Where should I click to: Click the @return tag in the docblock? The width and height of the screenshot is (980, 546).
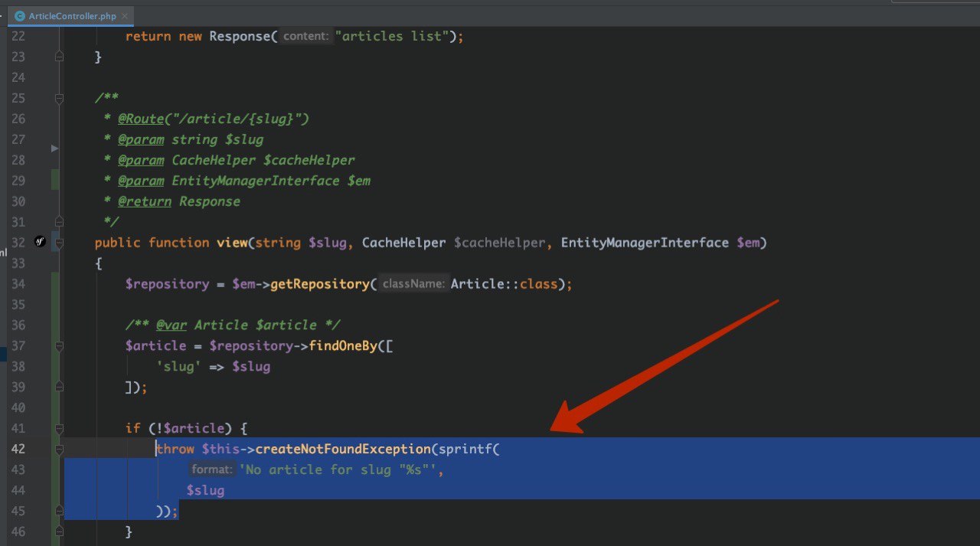145,201
